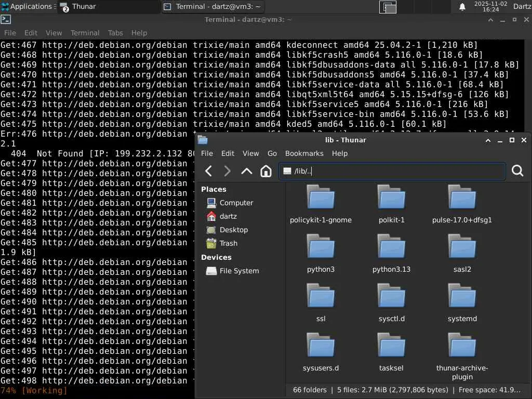
Task: Click the Devices heading in sidebar
Action: (216, 257)
